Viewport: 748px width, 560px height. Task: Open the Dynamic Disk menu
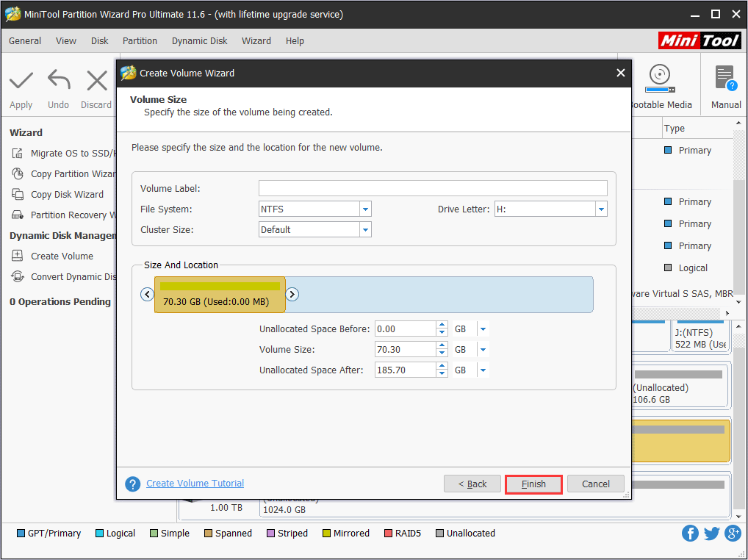pos(199,41)
